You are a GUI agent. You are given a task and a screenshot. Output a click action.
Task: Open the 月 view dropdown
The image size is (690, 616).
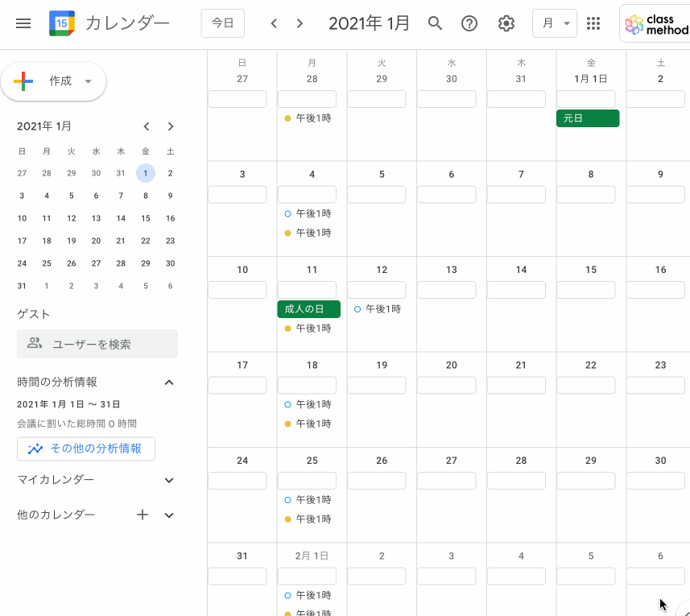coord(554,23)
